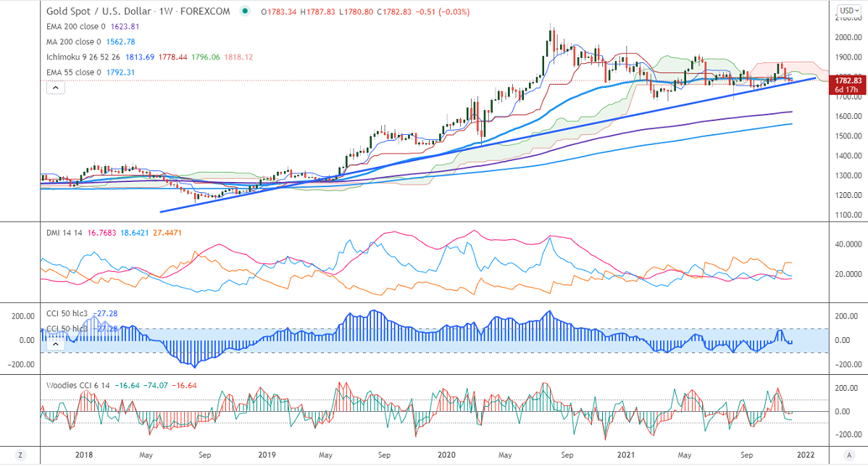Select the EMA 200 close 0 indicator
Image resolution: width=868 pixels, height=467 pixels.
(x=75, y=27)
